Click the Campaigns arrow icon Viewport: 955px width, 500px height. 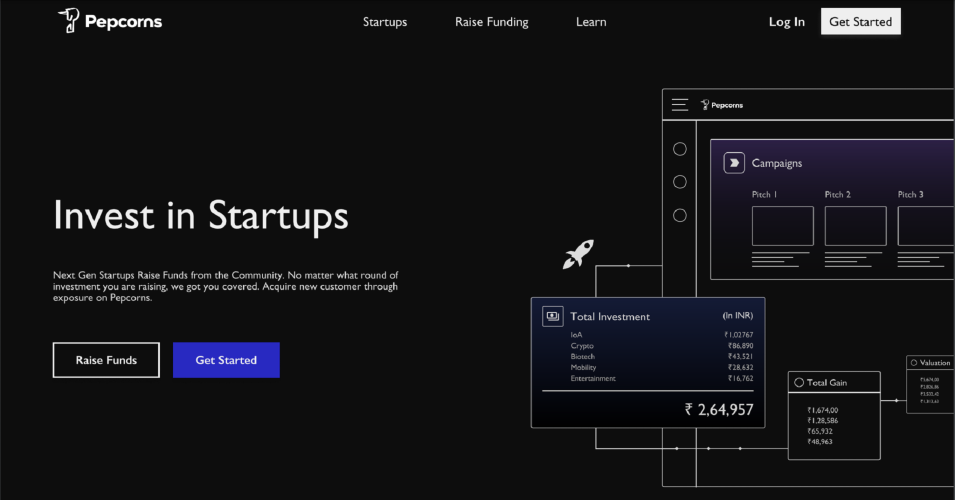pyautogui.click(x=734, y=163)
